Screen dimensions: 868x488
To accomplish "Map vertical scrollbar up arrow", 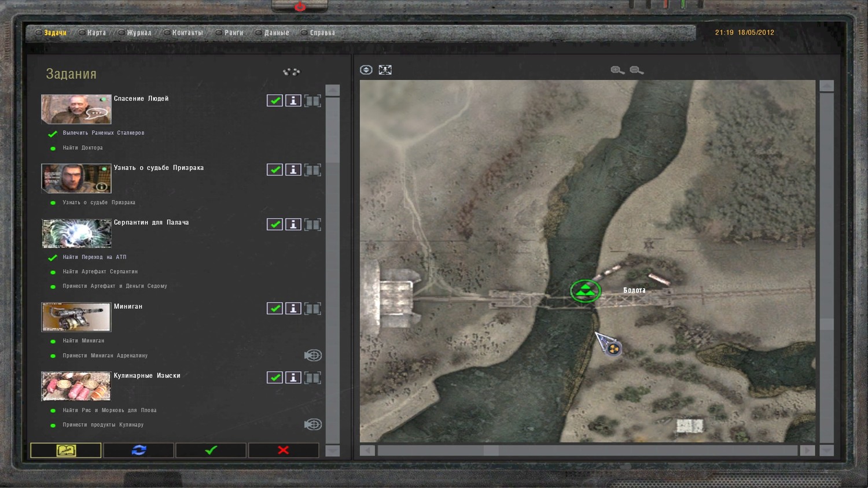I will [x=827, y=86].
